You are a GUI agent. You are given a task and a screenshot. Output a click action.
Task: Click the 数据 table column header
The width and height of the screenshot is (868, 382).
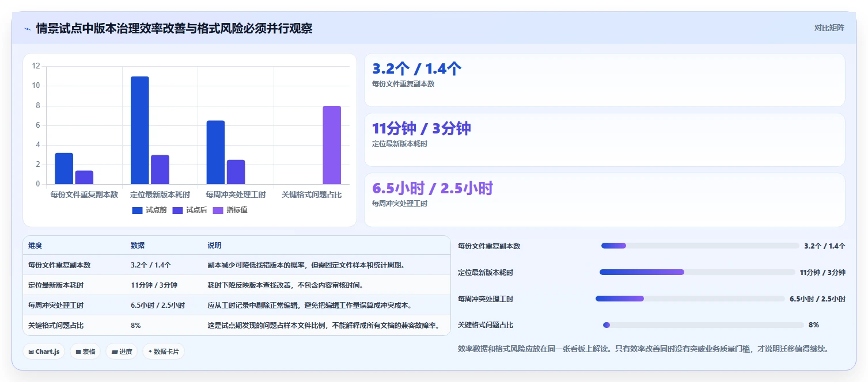coord(138,246)
